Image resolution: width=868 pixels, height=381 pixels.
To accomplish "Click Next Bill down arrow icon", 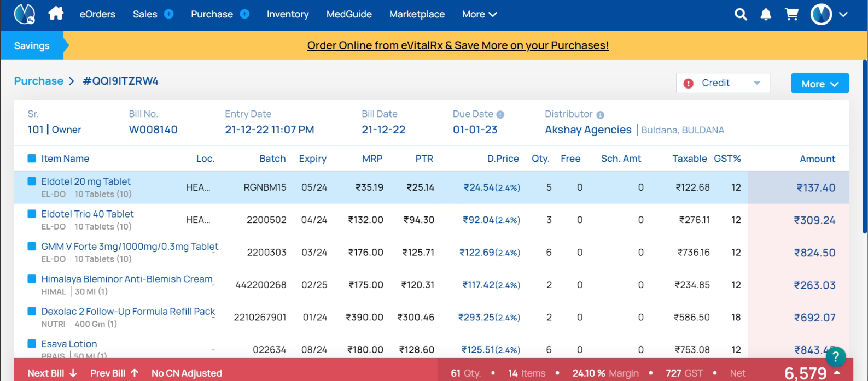I will pyautogui.click(x=73, y=373).
